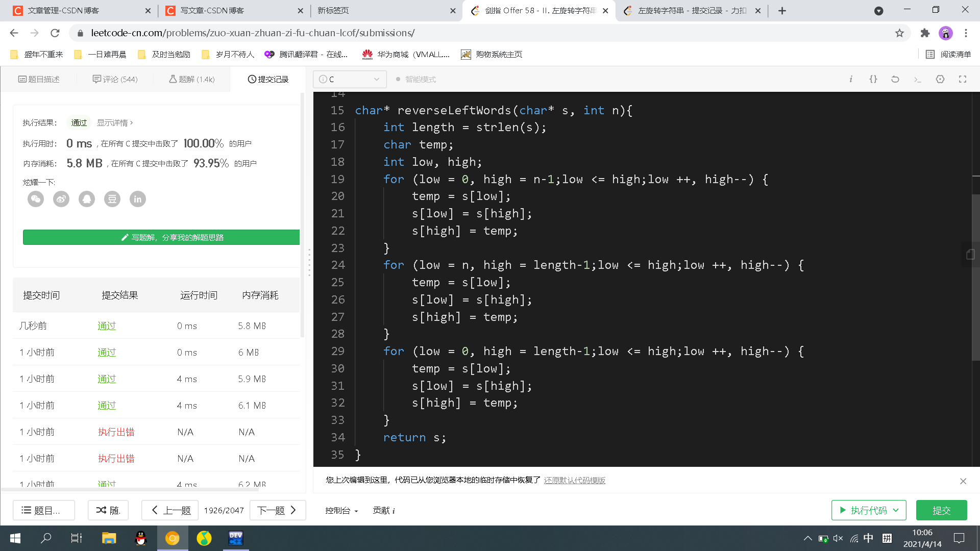Viewport: 980px width, 551px height.
Task: Open editor settings gear icon
Action: [940, 79]
